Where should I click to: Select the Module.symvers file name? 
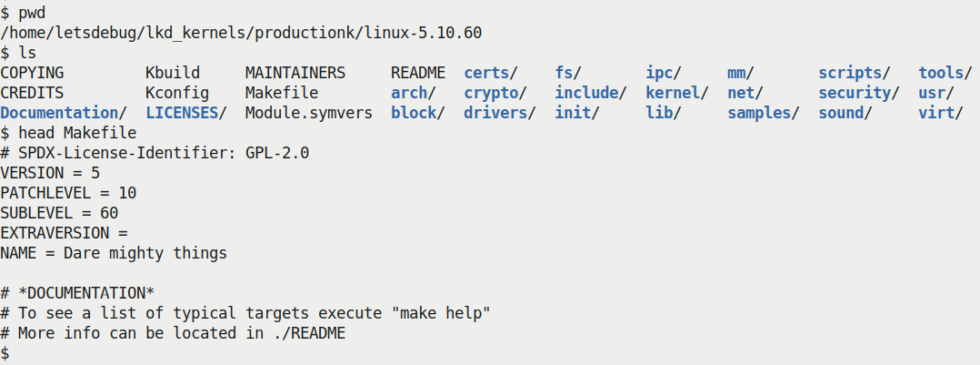[309, 113]
